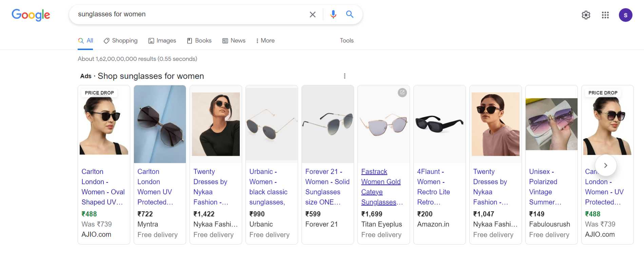Click the Urbanic gold round sunglasses image
The height and width of the screenshot is (254, 644).
272,124
